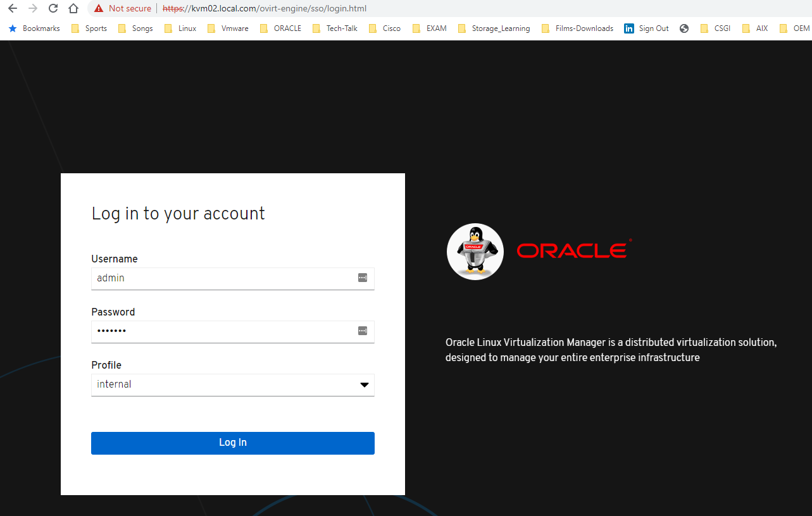Click the Username label

(x=115, y=259)
